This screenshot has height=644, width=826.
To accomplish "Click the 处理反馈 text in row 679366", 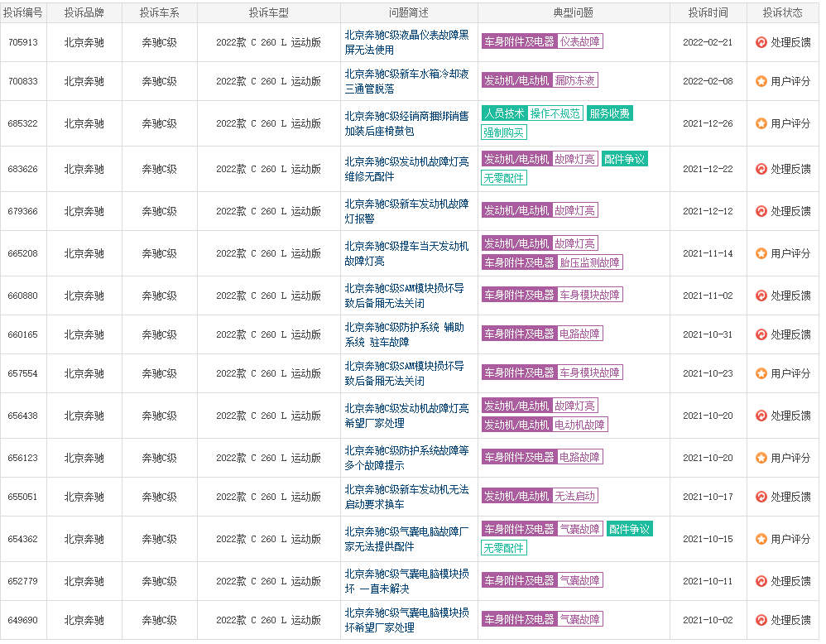I will click(790, 211).
